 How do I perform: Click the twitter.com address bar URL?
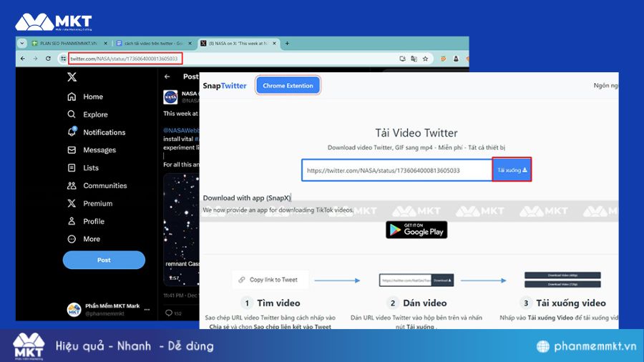click(x=125, y=59)
